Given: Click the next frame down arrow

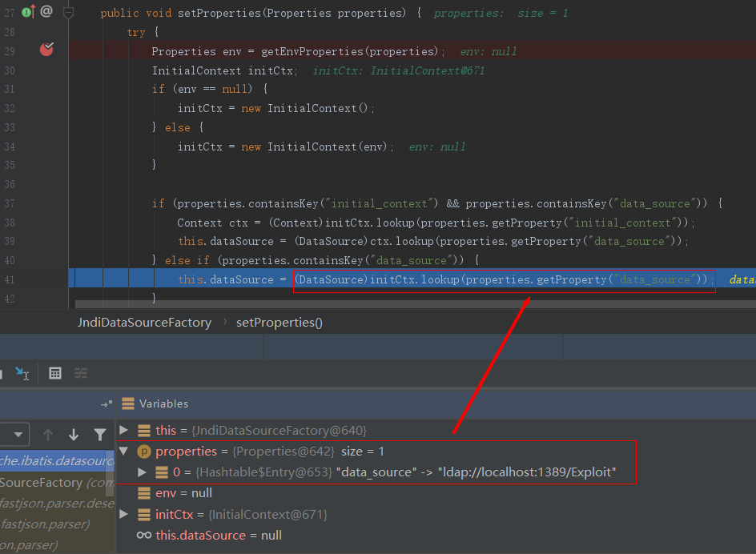Looking at the screenshot, I should pyautogui.click(x=74, y=435).
